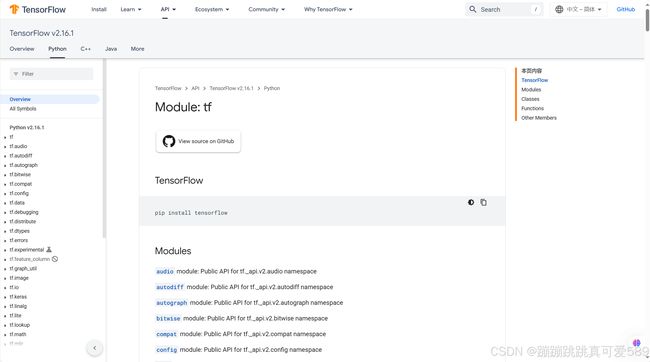Click the Filter input field
650x362 pixels.
point(51,74)
